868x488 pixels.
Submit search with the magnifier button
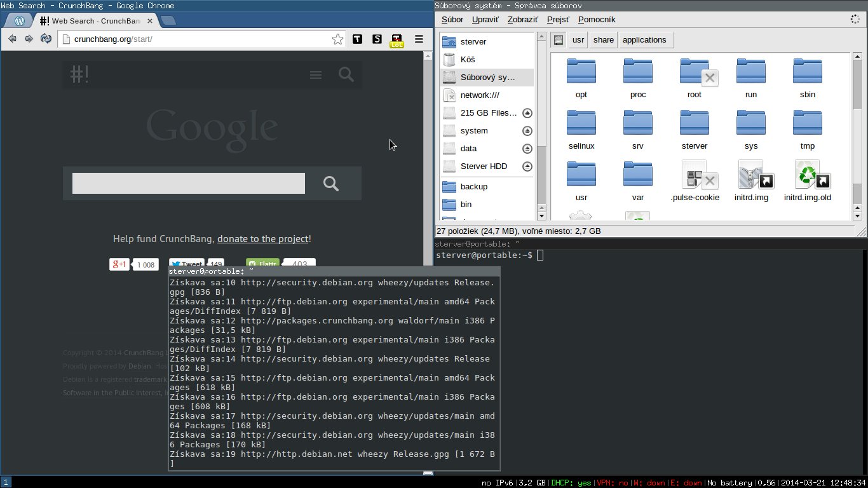331,184
